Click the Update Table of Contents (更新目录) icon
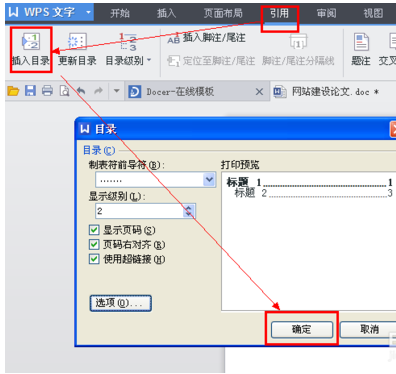The width and height of the screenshot is (396, 374). point(77,41)
